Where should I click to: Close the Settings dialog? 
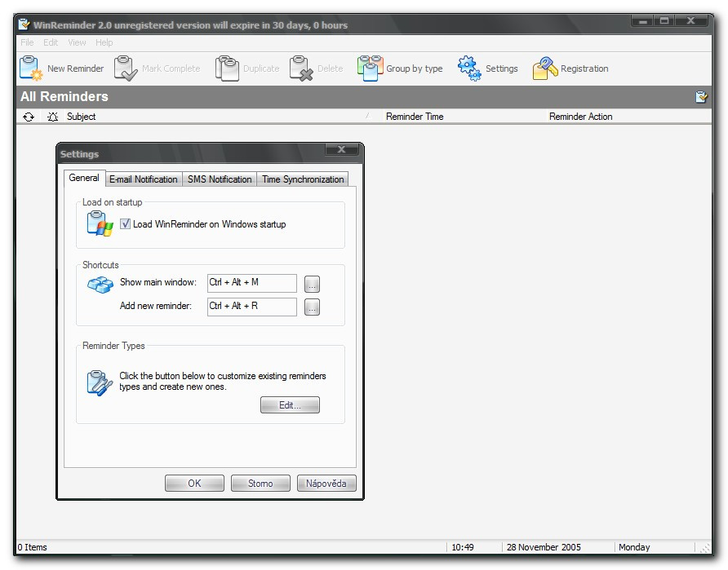[342, 149]
